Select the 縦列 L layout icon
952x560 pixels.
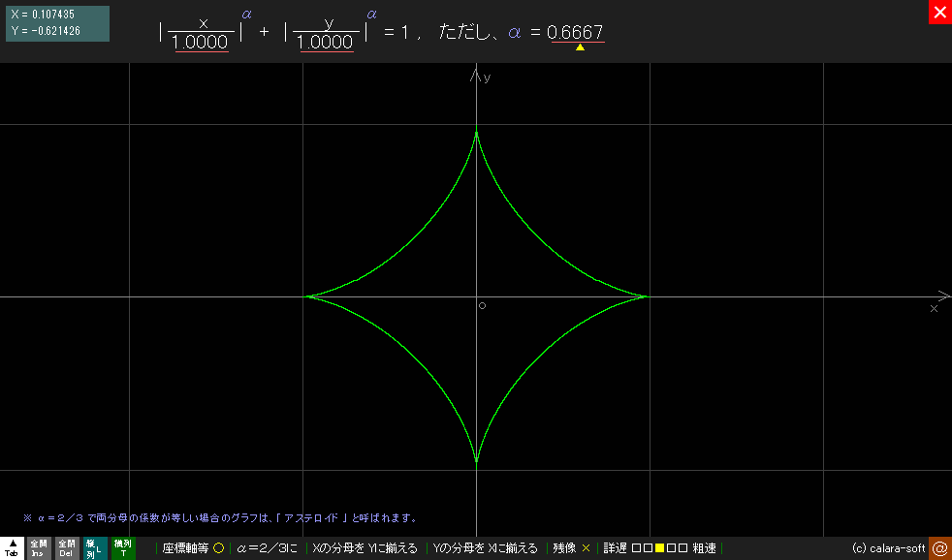(94, 548)
